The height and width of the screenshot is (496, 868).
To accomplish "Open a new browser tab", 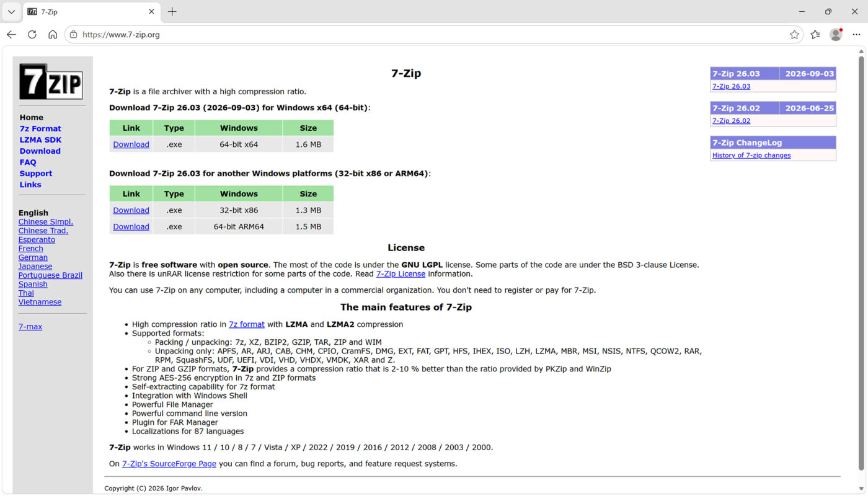I will pos(172,12).
